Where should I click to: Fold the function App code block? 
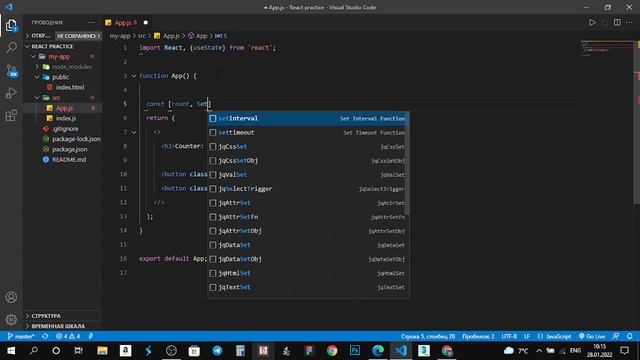point(134,76)
